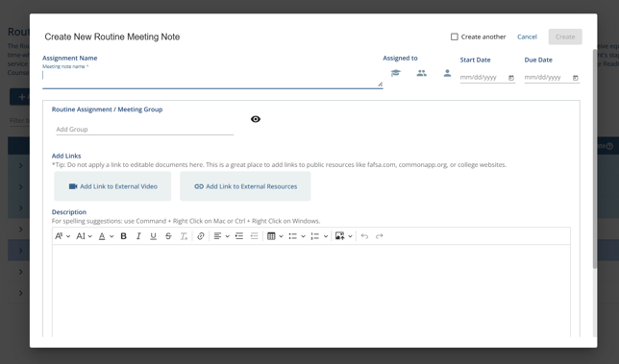Open the font color dropdown arrow
Viewport: 619px width, 364px height.
click(111, 236)
